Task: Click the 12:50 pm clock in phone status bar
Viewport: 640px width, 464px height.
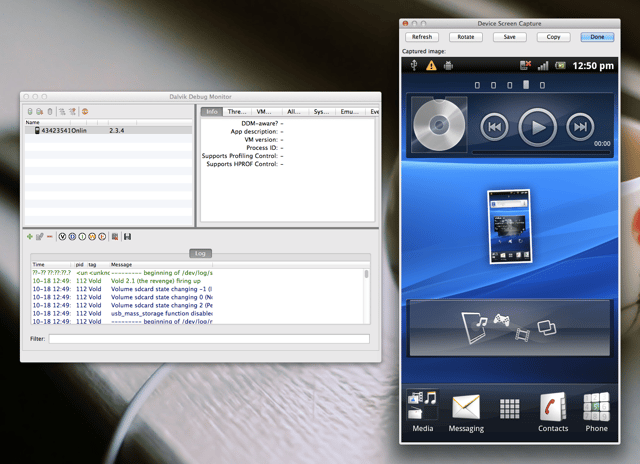Action: [x=593, y=66]
